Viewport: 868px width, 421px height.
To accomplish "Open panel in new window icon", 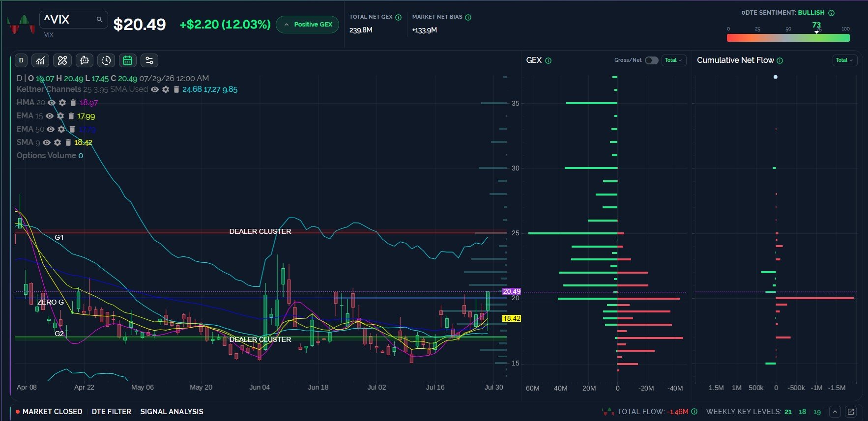I will [851, 412].
